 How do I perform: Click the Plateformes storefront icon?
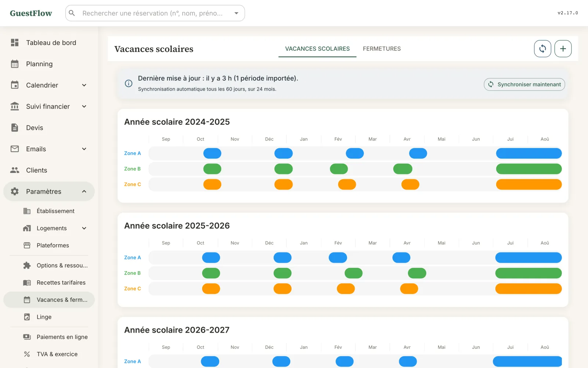[27, 245]
